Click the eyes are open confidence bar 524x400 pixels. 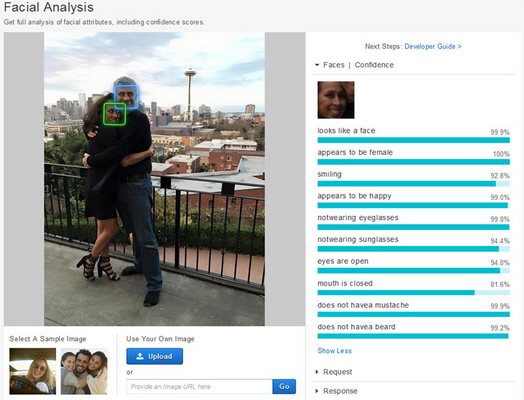(x=413, y=271)
